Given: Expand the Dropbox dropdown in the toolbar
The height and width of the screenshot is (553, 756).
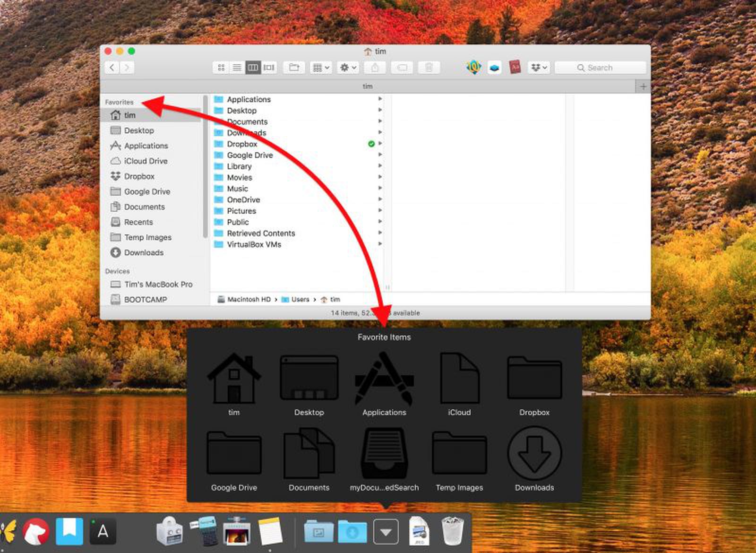Looking at the screenshot, I should 539,67.
